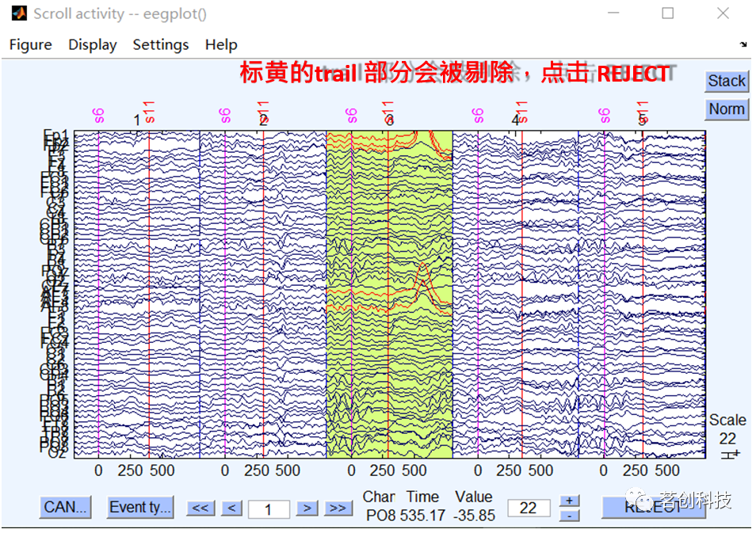Image resolution: width=756 pixels, height=533 pixels.
Task: Advance one window using the > icon
Action: tap(307, 508)
